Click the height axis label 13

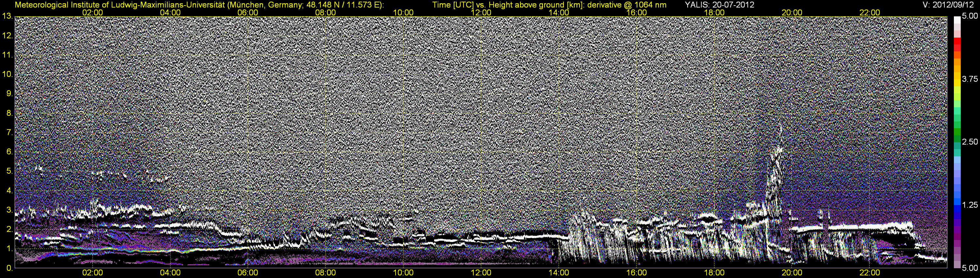coord(7,16)
